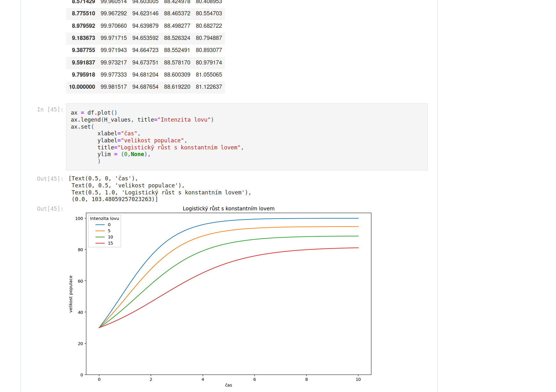Screen dimensions: 556x392
Task: Click the ylim parameter in the code cell
Action: pyautogui.click(x=103, y=154)
